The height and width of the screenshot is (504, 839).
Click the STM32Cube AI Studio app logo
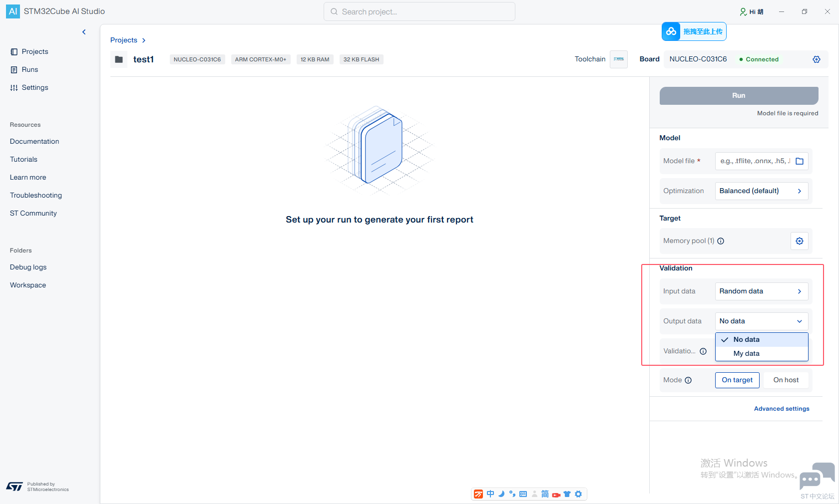point(13,11)
